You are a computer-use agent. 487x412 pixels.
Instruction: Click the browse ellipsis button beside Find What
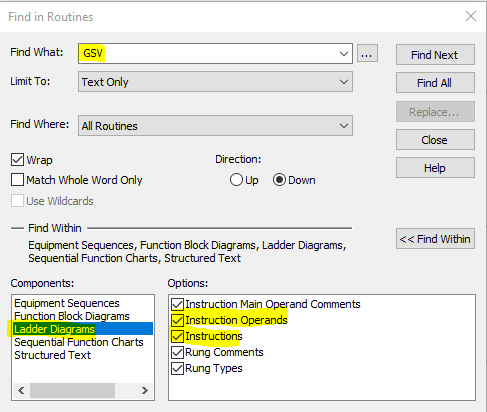coord(367,53)
